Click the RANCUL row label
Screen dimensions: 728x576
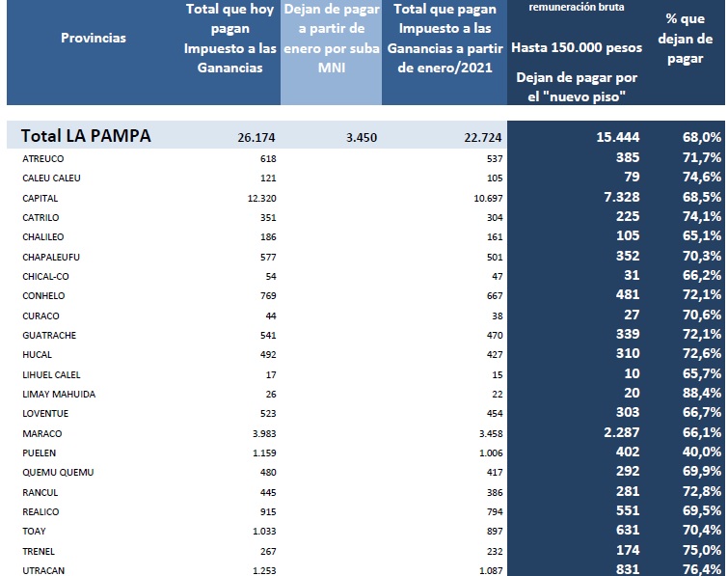[40, 493]
